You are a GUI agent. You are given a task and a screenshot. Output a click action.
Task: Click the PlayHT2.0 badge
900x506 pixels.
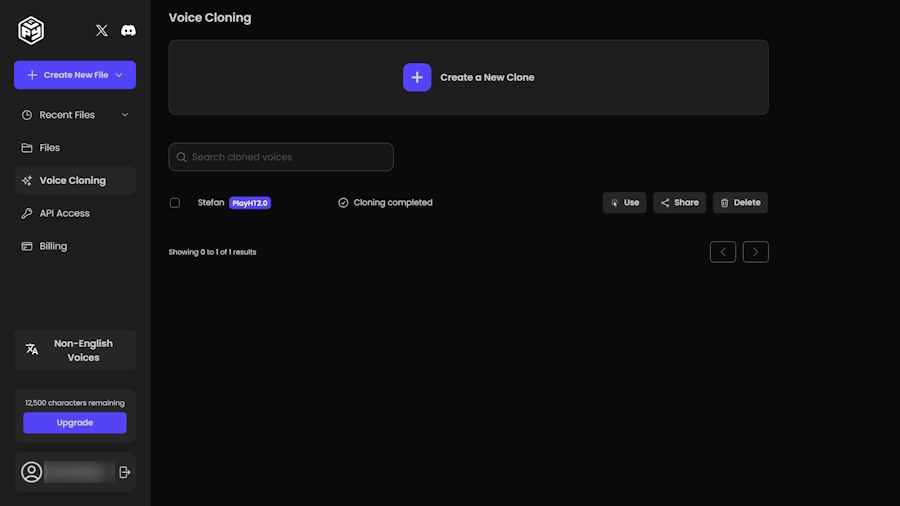pyautogui.click(x=250, y=203)
